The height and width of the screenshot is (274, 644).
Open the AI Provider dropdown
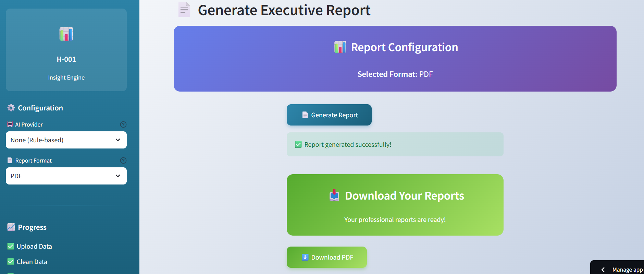66,140
